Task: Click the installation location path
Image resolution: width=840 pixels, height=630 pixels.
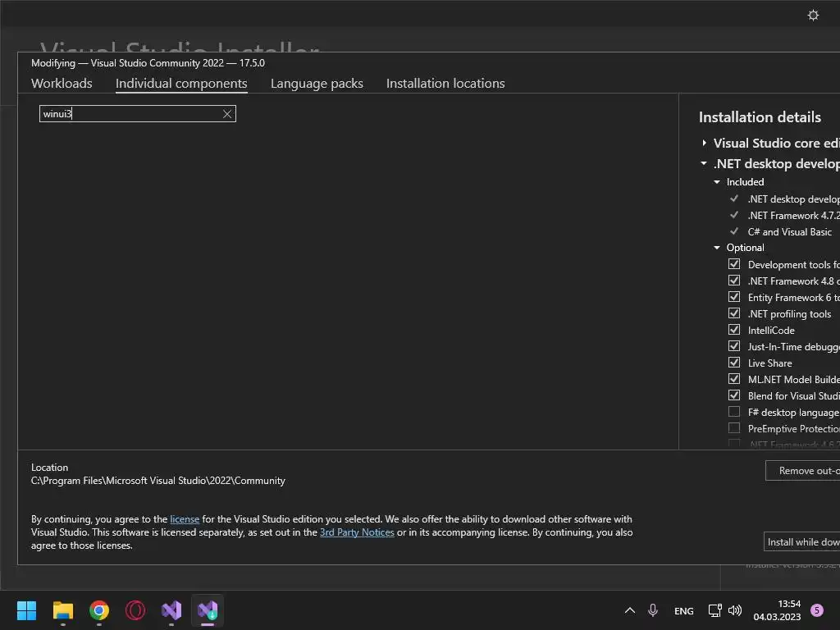Action: [158, 481]
